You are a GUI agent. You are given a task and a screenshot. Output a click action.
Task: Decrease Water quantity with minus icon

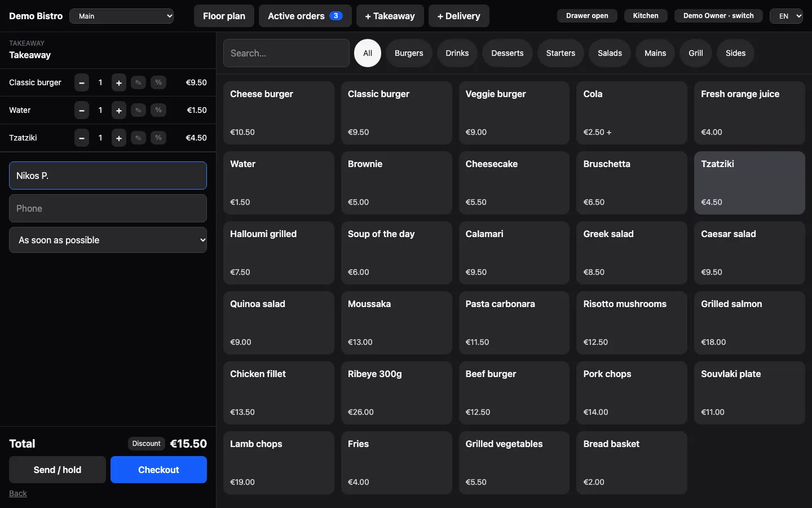point(82,110)
